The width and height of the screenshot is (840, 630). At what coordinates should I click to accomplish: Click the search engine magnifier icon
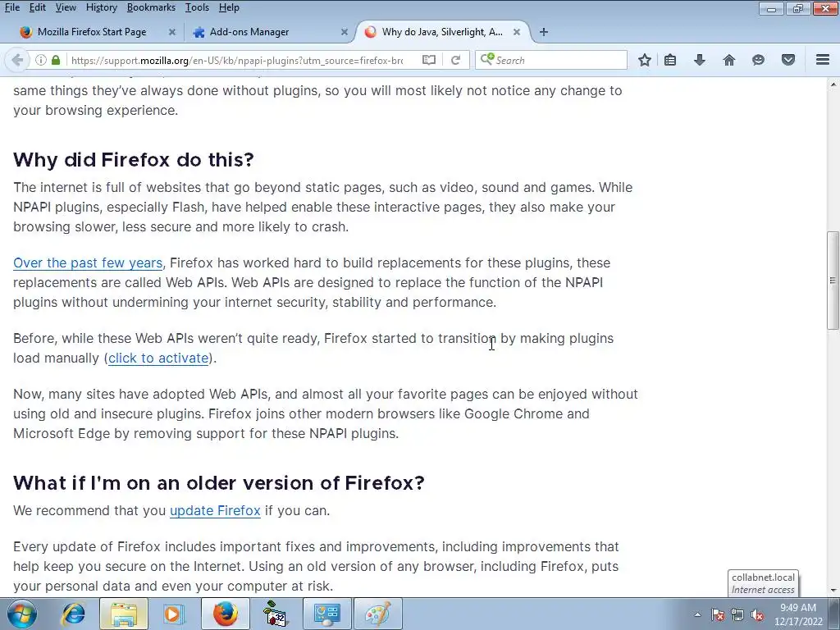pos(486,59)
